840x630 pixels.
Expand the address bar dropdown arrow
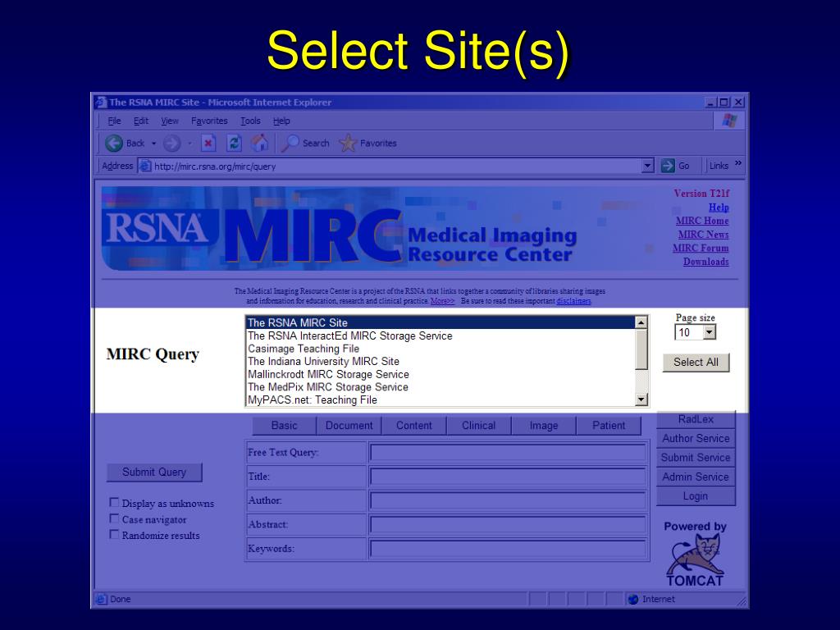click(648, 166)
